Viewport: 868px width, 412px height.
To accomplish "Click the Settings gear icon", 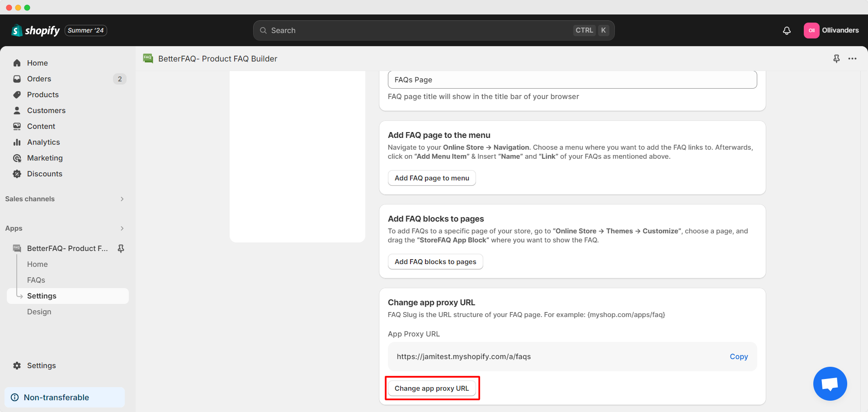I will [17, 365].
